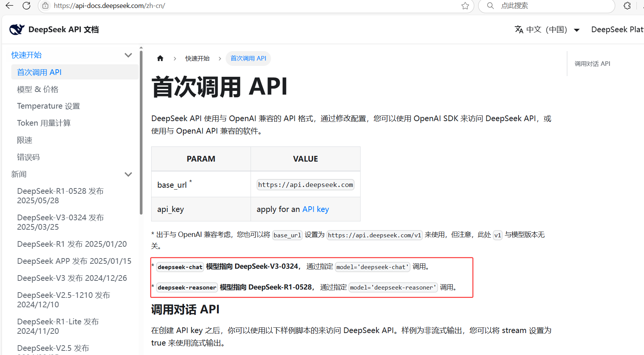Click the browser back arrow
The width and height of the screenshot is (644, 355).
9,6
